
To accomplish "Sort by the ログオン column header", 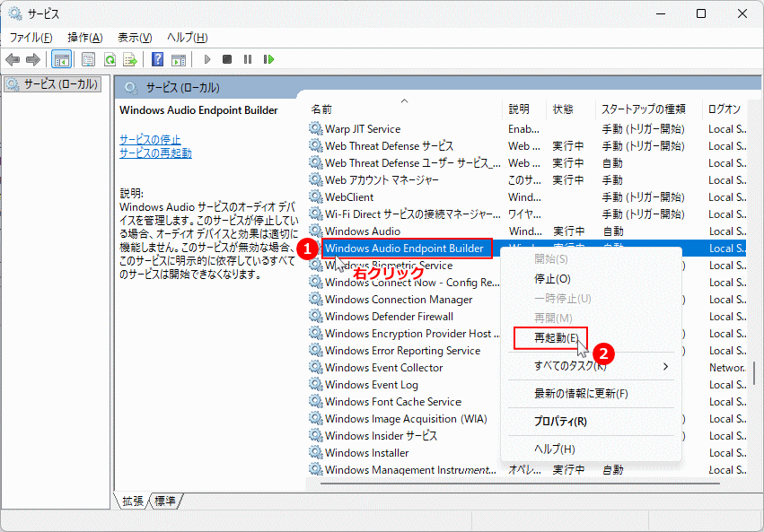I will click(724, 109).
